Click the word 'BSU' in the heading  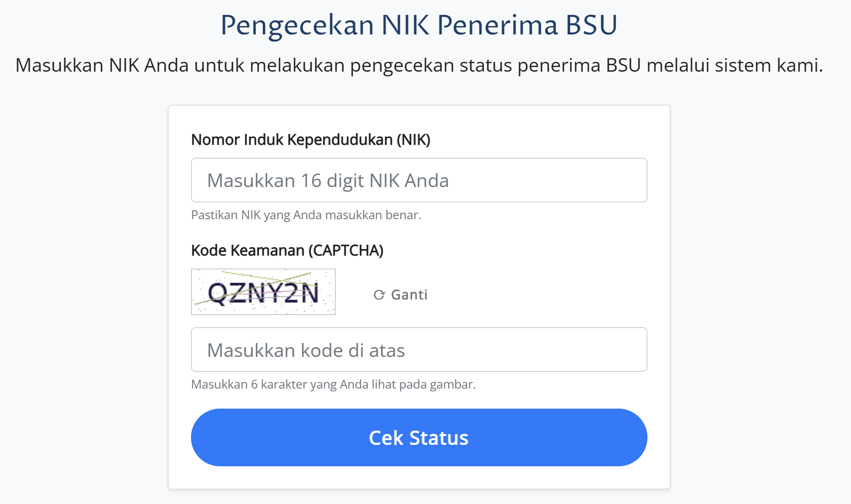tap(591, 25)
